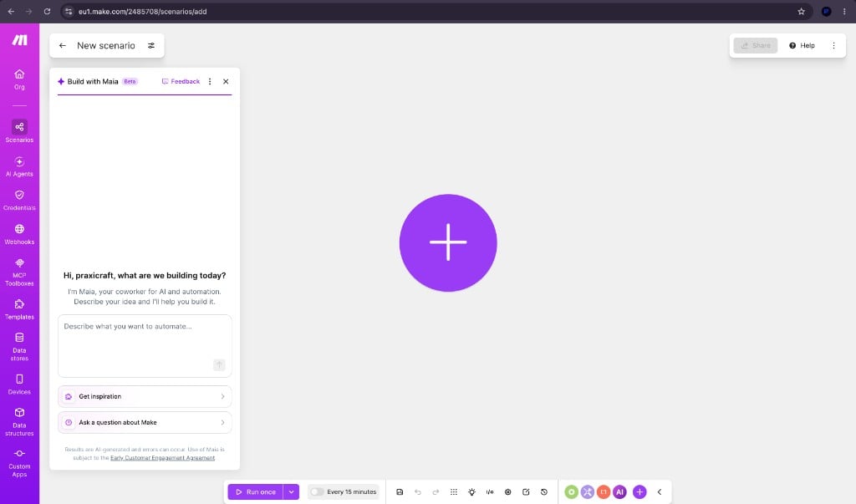Open the Help menu
The image size is (856, 504).
point(802,45)
